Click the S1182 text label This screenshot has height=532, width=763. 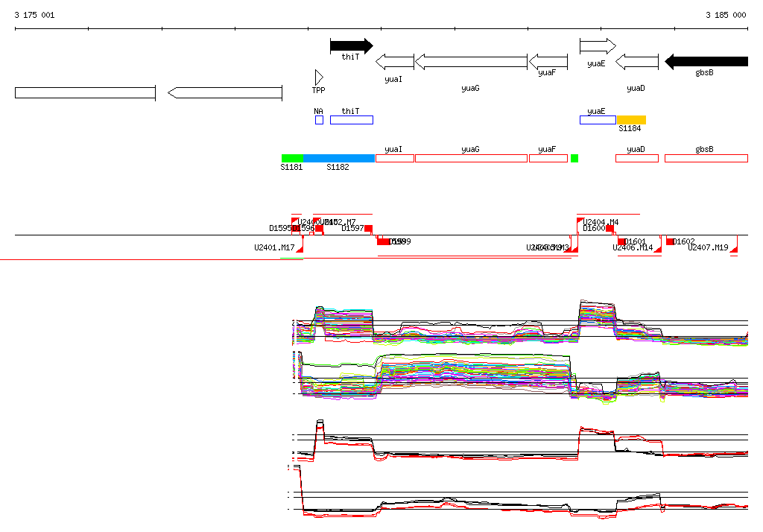point(338,167)
